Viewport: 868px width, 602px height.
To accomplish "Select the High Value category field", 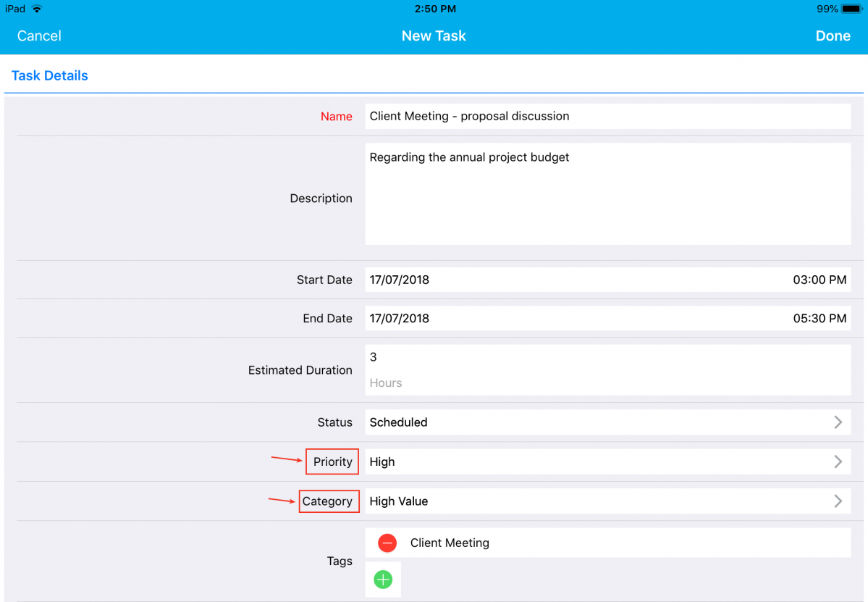I will point(399,501).
